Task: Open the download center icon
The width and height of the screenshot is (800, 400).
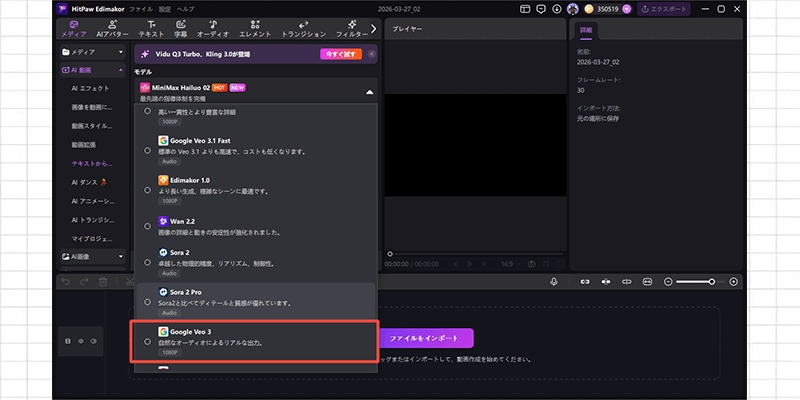Action: [x=557, y=9]
